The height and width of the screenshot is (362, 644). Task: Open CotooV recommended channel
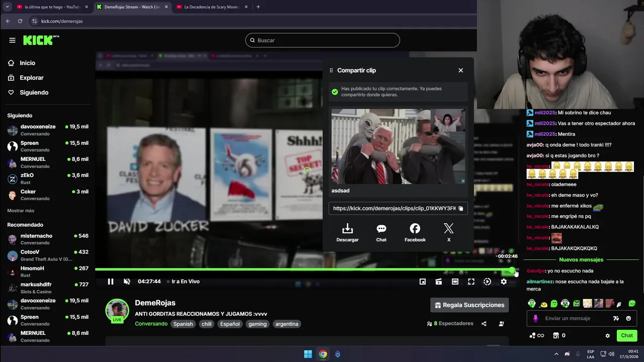(x=48, y=255)
